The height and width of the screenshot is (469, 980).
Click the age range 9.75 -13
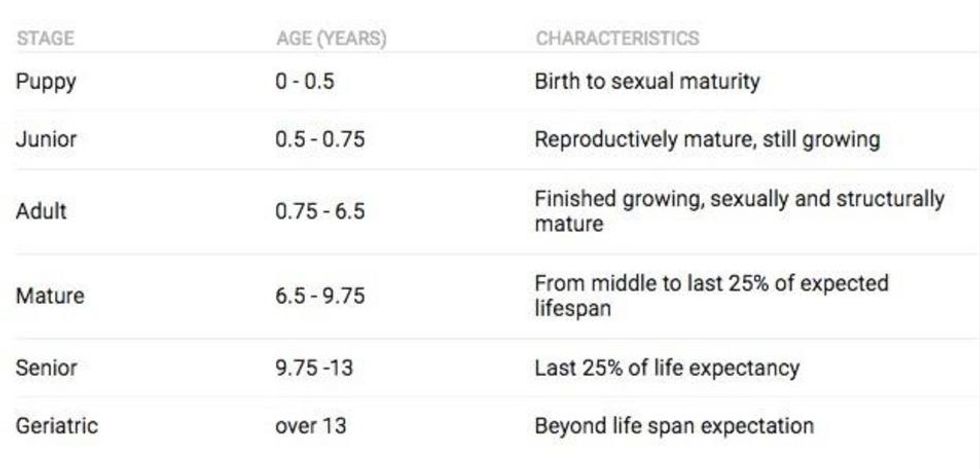[x=314, y=368]
